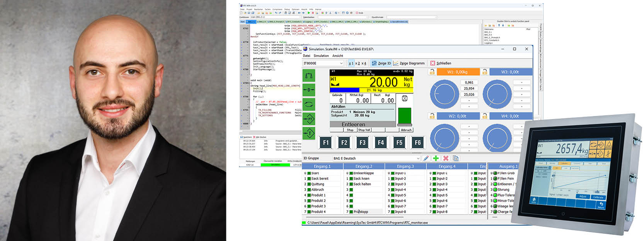644x241 pixels.
Task: Click the F1 function key
Action: [x=326, y=143]
